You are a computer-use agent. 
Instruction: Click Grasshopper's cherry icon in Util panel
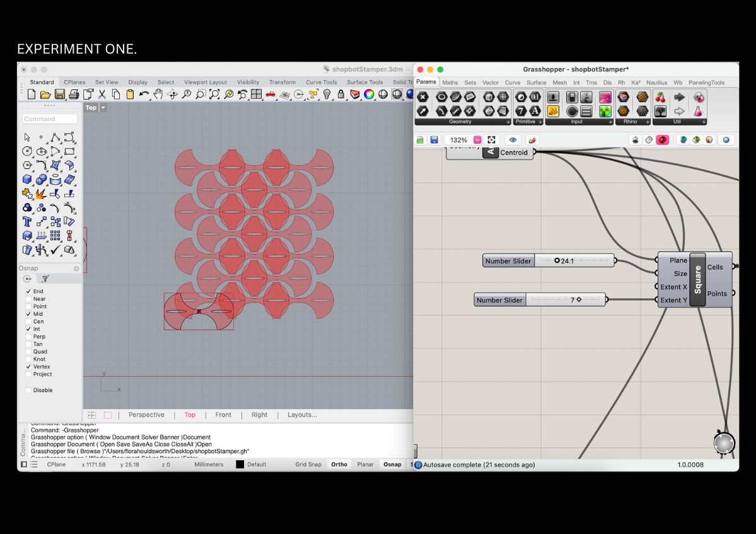[x=661, y=97]
